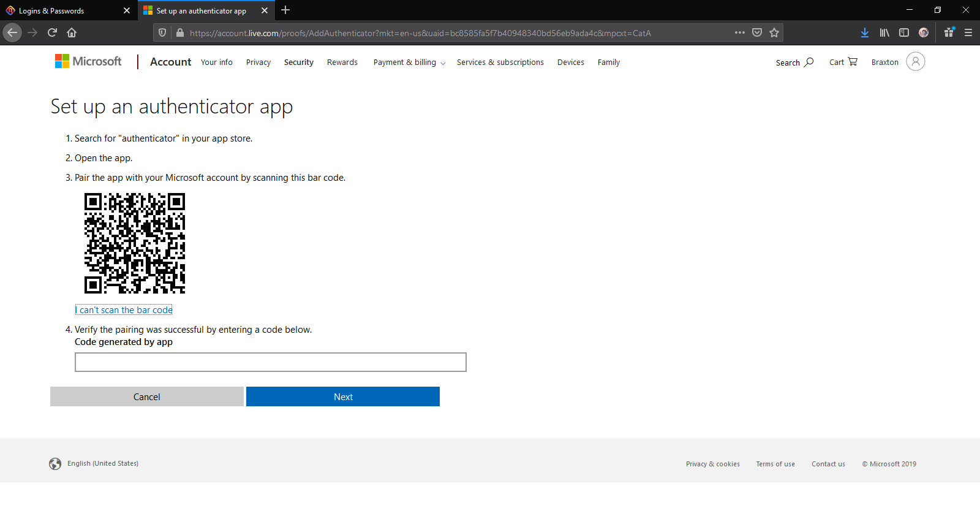The height and width of the screenshot is (527, 980).
Task: Expand the Payment & billing dropdown
Action: (409, 63)
